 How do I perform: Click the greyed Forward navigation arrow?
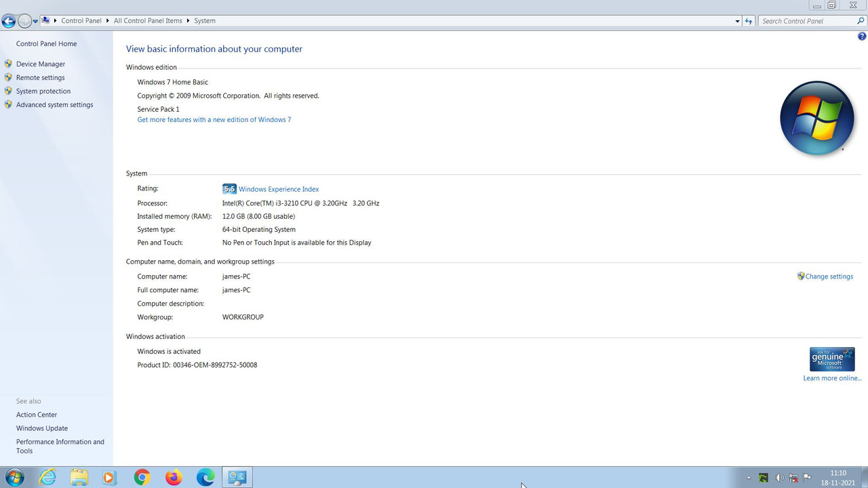point(24,21)
